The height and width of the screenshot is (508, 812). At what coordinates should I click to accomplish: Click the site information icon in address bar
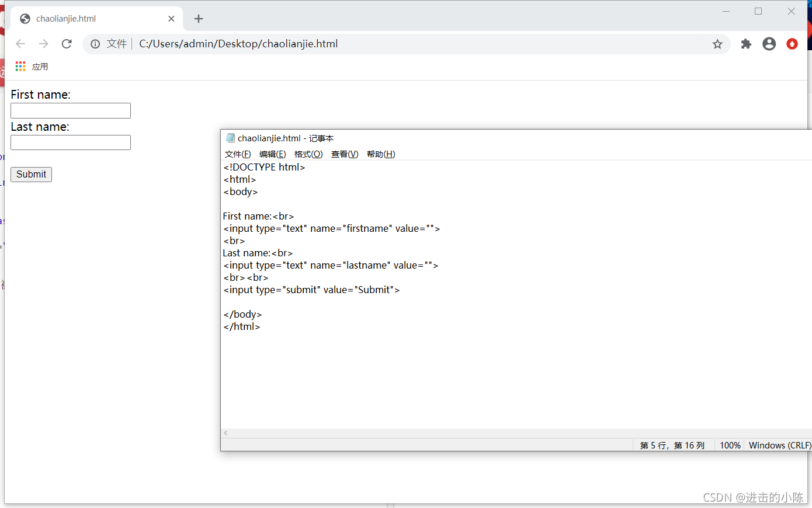coord(95,44)
